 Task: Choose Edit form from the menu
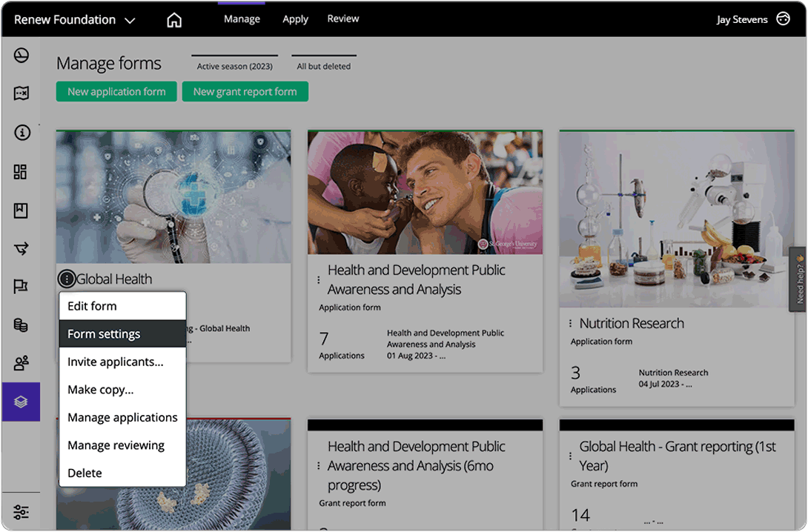point(122,306)
